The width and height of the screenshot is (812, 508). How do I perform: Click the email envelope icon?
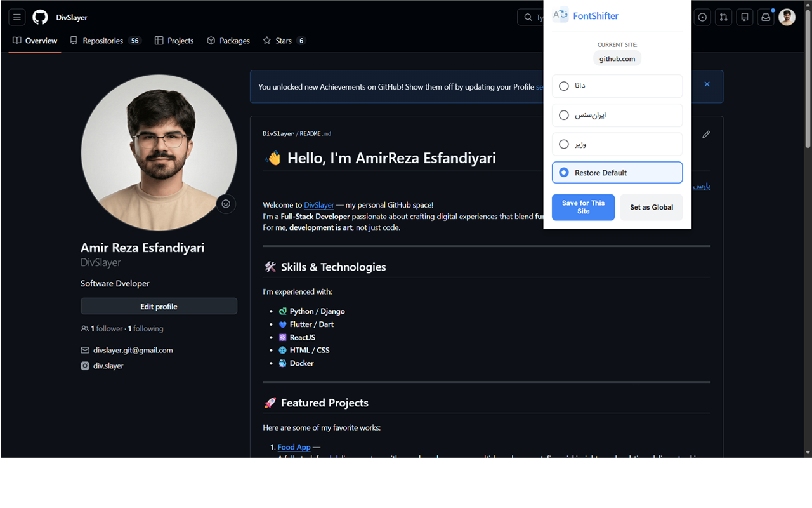tap(85, 350)
